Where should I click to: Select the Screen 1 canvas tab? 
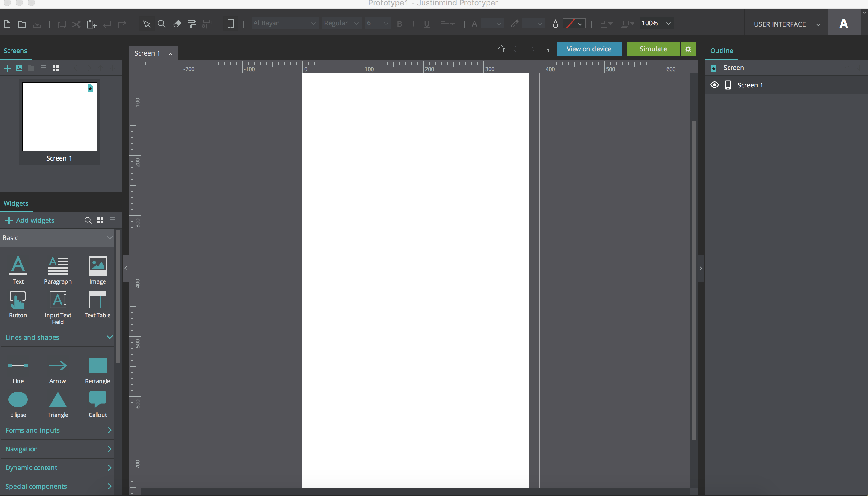[147, 53]
